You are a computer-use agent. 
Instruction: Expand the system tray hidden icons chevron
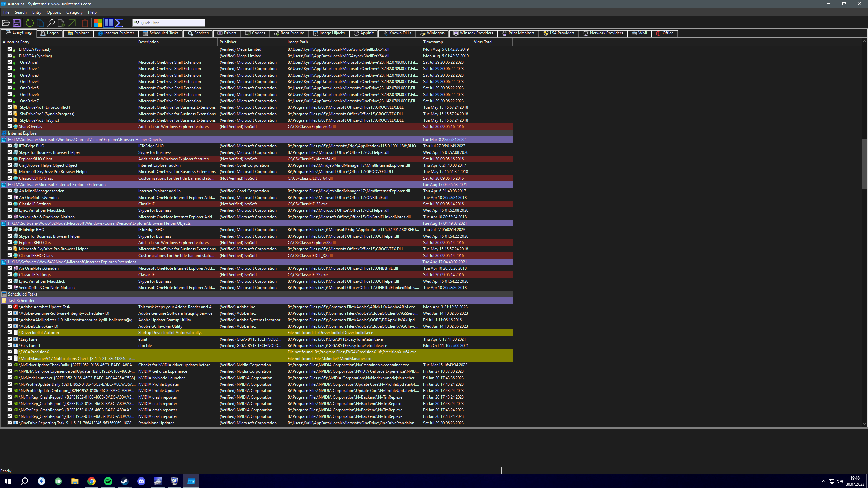(x=823, y=481)
